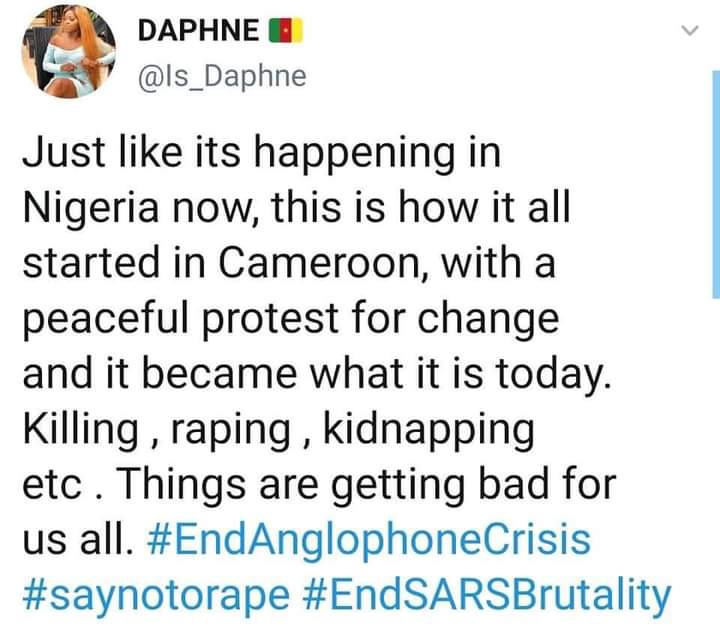720x636 pixels.
Task: Click the phrase "peaceful protest for change"
Action: click(291, 320)
